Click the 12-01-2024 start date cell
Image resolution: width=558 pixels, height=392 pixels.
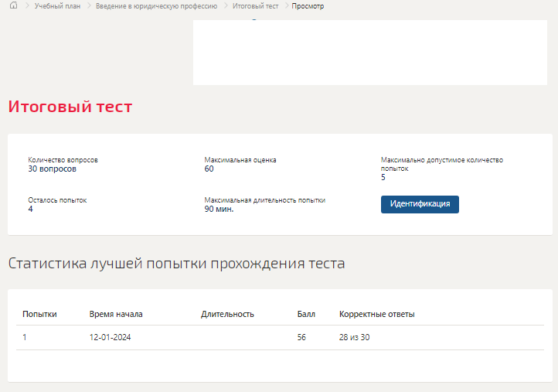tap(110, 337)
